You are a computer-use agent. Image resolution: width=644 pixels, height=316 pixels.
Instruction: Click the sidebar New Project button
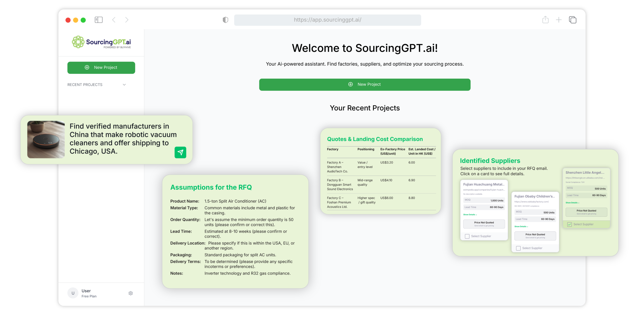click(101, 67)
